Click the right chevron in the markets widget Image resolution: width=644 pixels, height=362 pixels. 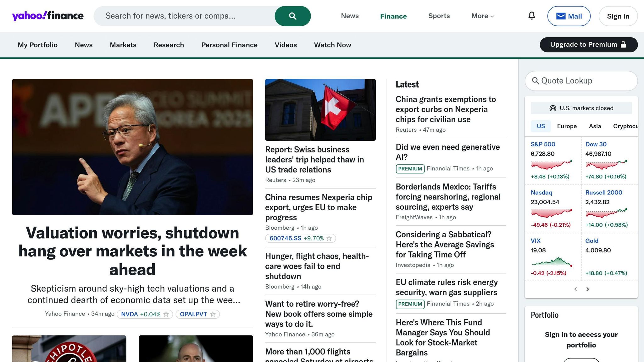click(587, 289)
